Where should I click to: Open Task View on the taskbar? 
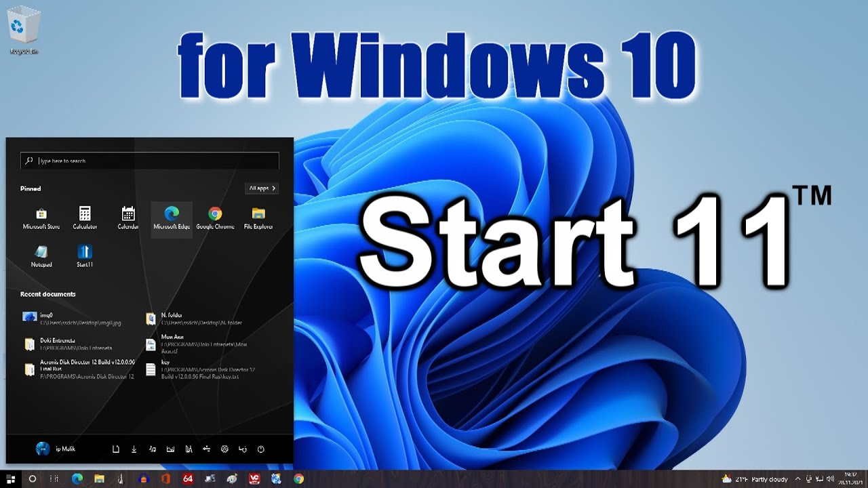(54, 479)
